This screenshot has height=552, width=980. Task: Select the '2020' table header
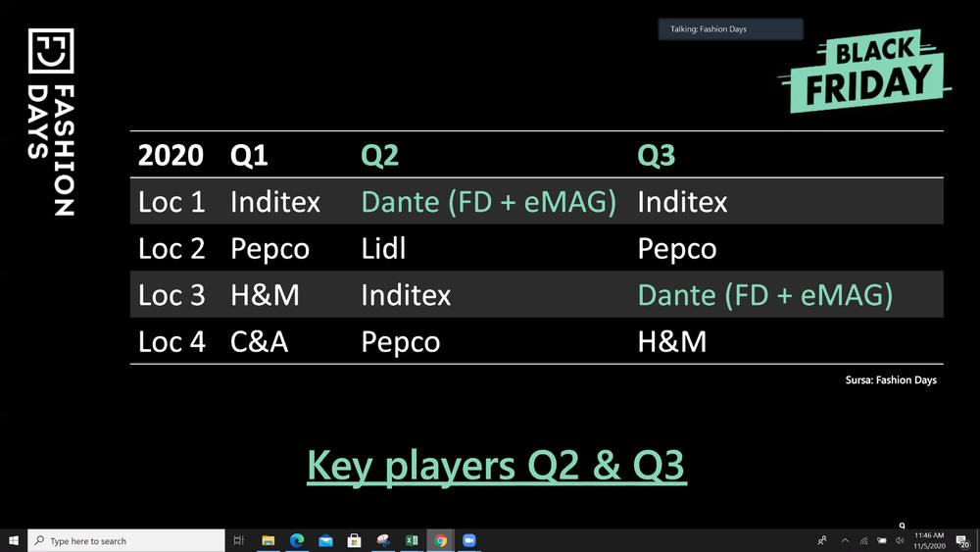[x=171, y=155]
